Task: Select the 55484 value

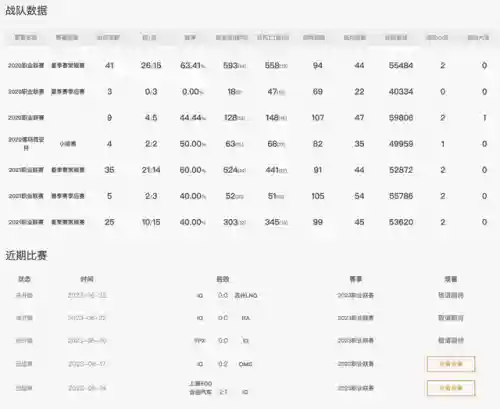Action: [401, 65]
